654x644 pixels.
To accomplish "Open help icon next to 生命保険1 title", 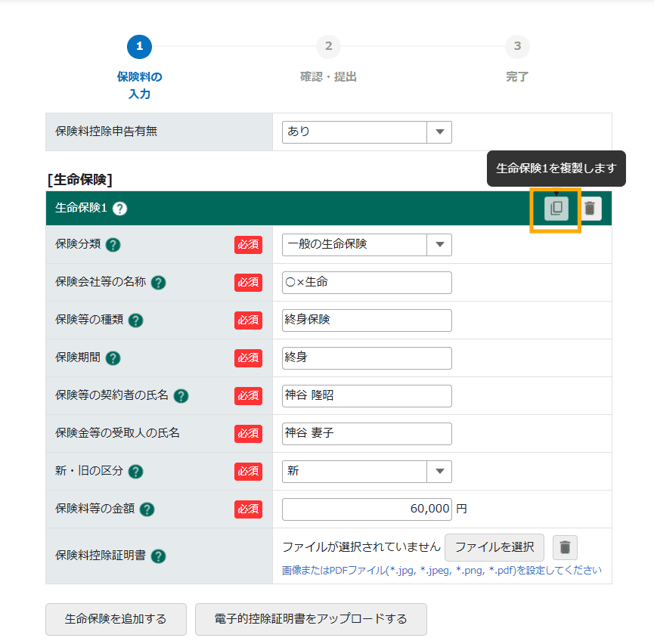I will [119, 208].
